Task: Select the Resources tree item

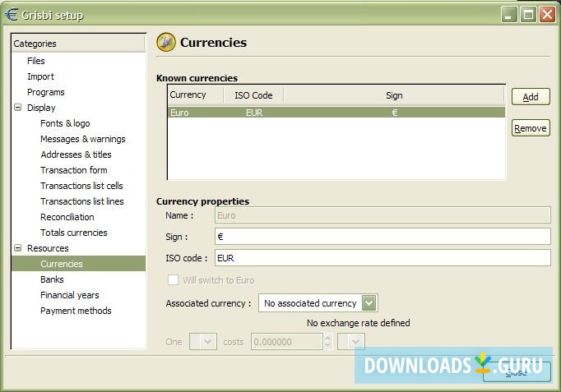Action: coord(48,248)
